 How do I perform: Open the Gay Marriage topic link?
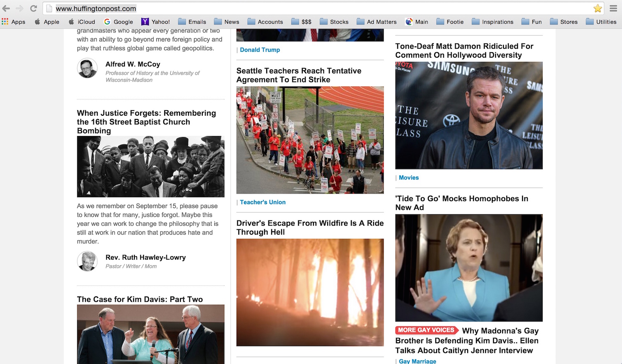point(418,361)
